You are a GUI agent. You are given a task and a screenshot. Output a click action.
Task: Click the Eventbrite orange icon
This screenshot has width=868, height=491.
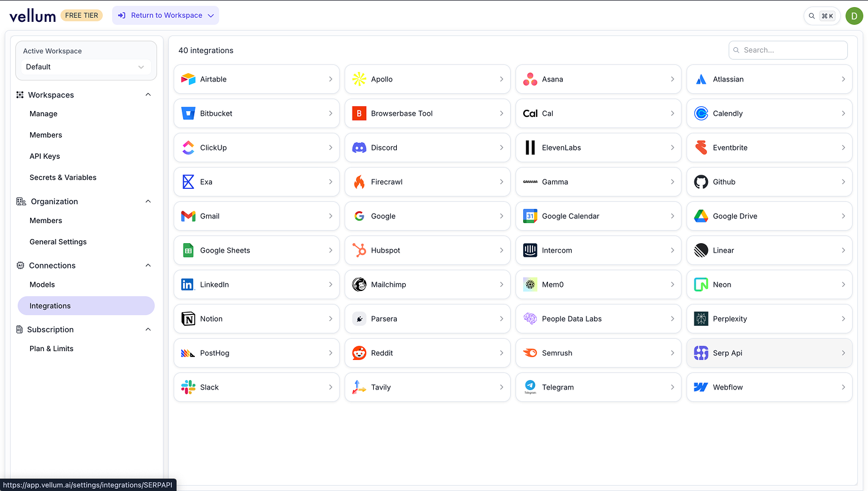pos(701,148)
